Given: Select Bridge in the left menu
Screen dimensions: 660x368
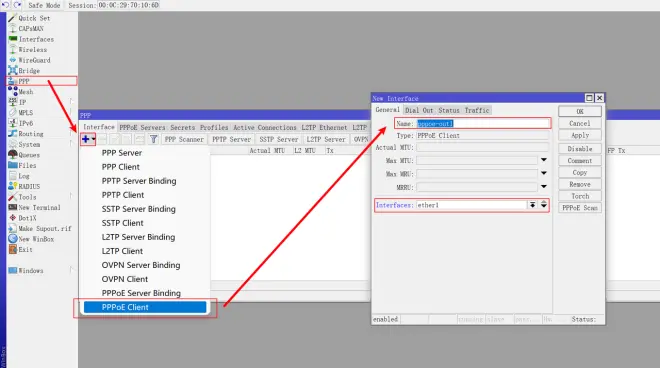Looking at the screenshot, I should pyautogui.click(x=29, y=71).
